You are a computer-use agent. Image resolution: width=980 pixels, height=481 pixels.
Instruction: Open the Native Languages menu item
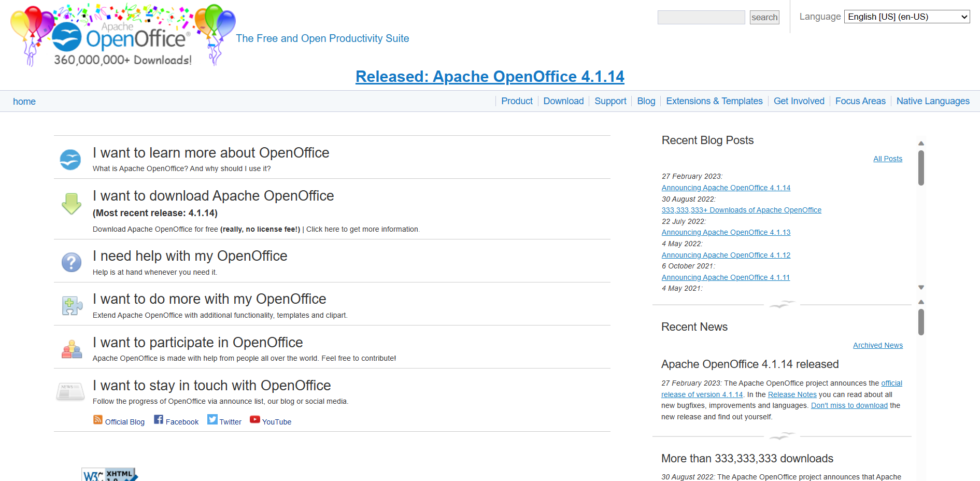click(933, 101)
